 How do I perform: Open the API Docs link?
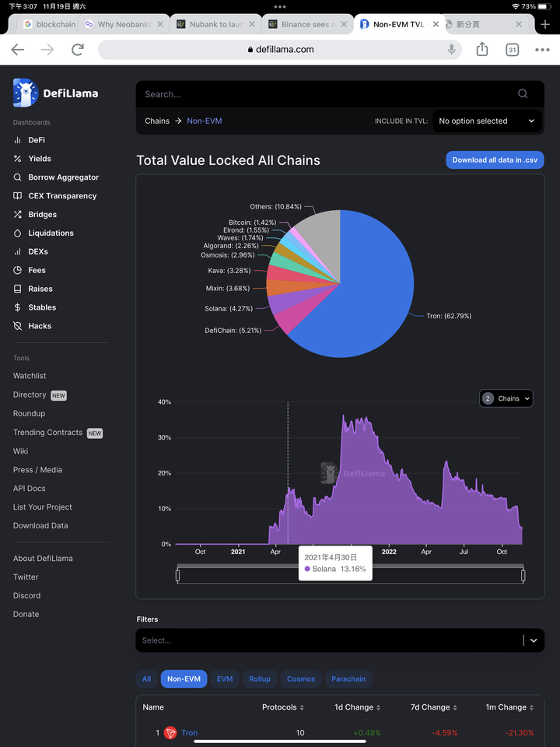(29, 489)
